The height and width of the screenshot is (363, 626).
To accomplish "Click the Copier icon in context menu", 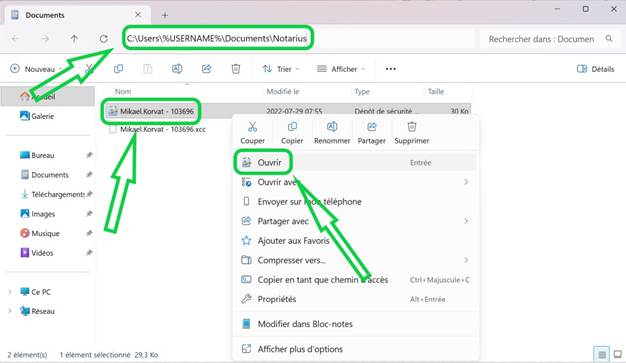I will point(292,127).
